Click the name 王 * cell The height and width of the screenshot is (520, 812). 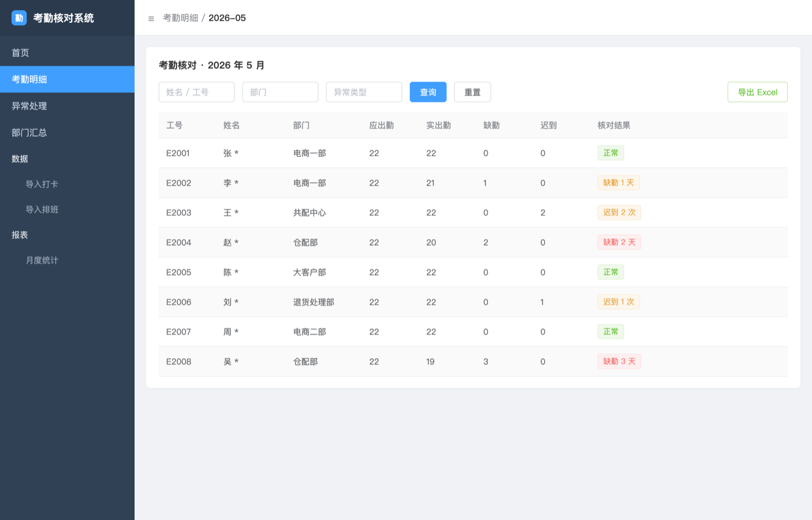pyautogui.click(x=231, y=213)
